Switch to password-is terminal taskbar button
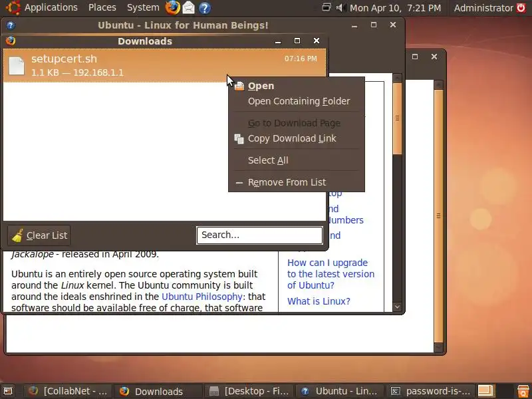 click(431, 391)
